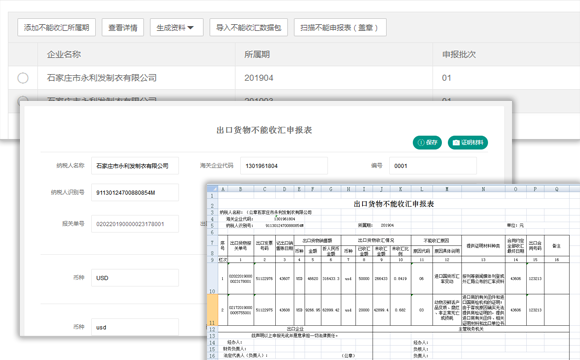
Task: Select spreadsheet row 10 header
Action: (x=212, y=278)
